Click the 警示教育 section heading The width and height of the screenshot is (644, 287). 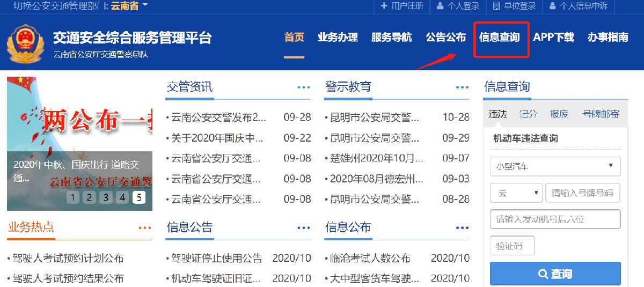tap(348, 87)
